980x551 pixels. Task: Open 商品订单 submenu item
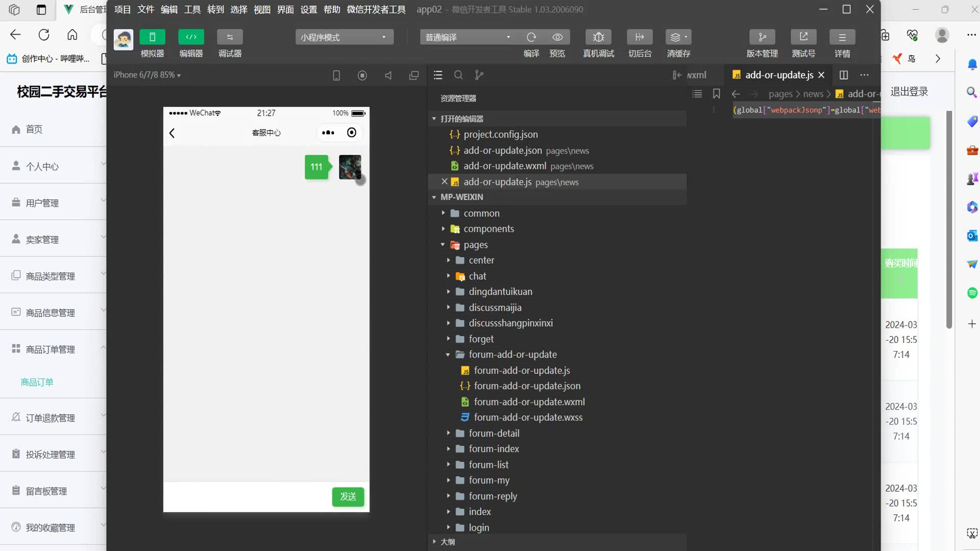click(37, 382)
